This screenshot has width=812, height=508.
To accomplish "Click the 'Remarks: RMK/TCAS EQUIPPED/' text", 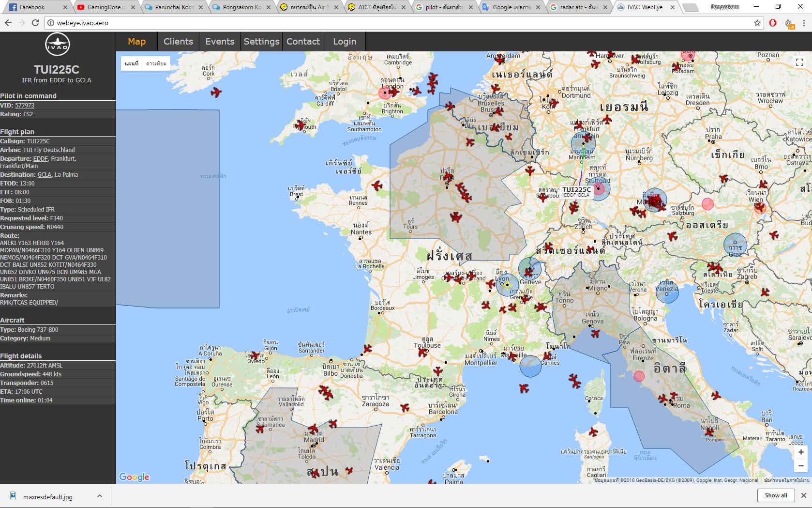I will 29,299.
